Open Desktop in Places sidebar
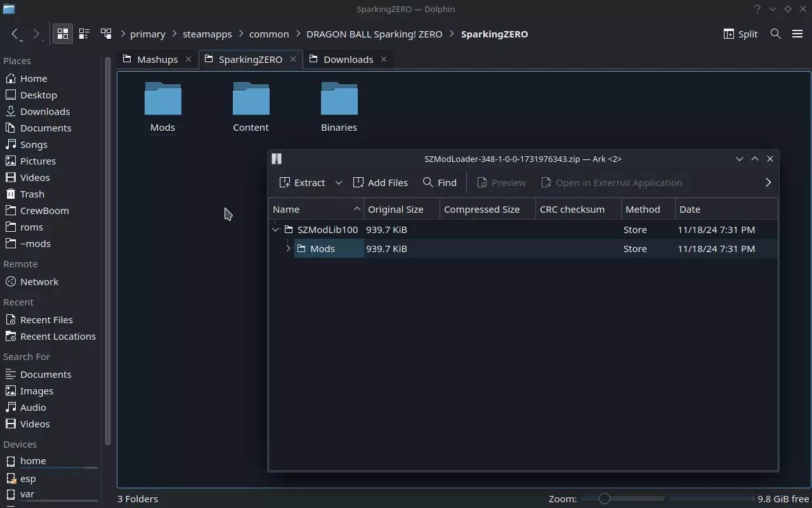Viewport: 812px width, 508px height. [x=51, y=95]
